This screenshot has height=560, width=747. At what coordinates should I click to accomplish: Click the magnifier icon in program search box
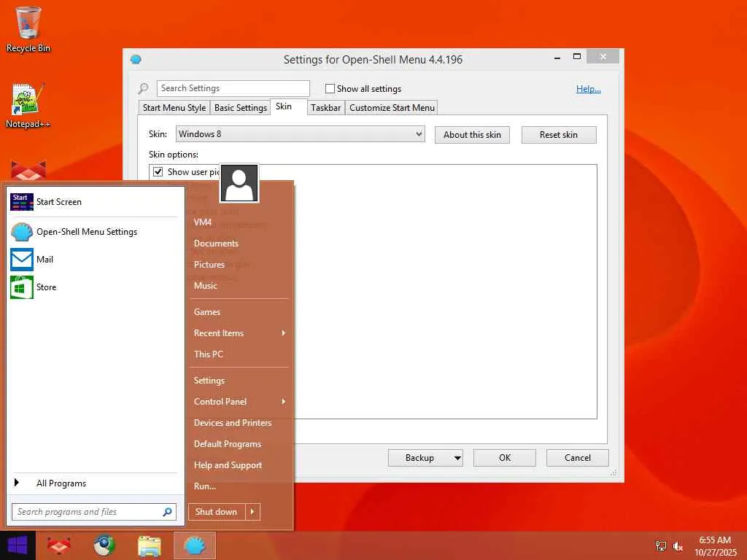167,512
